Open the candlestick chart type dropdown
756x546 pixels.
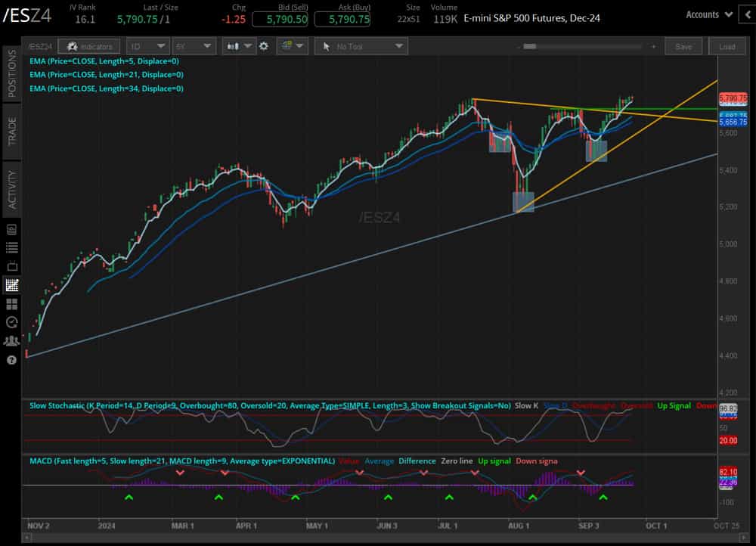(239, 46)
